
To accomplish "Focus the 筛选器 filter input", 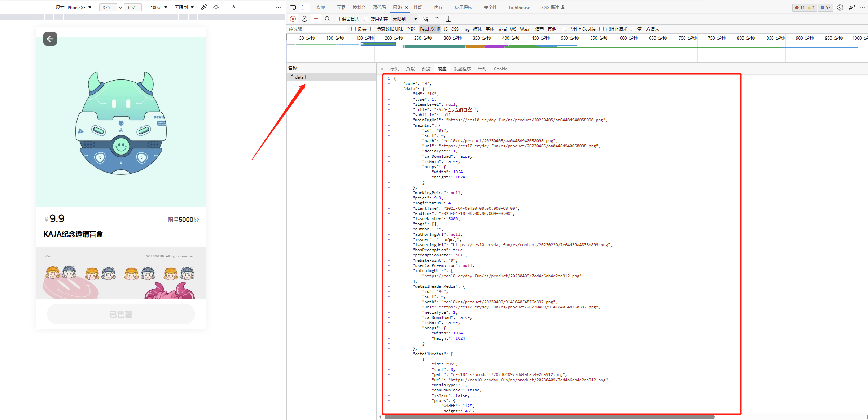I will 317,29.
